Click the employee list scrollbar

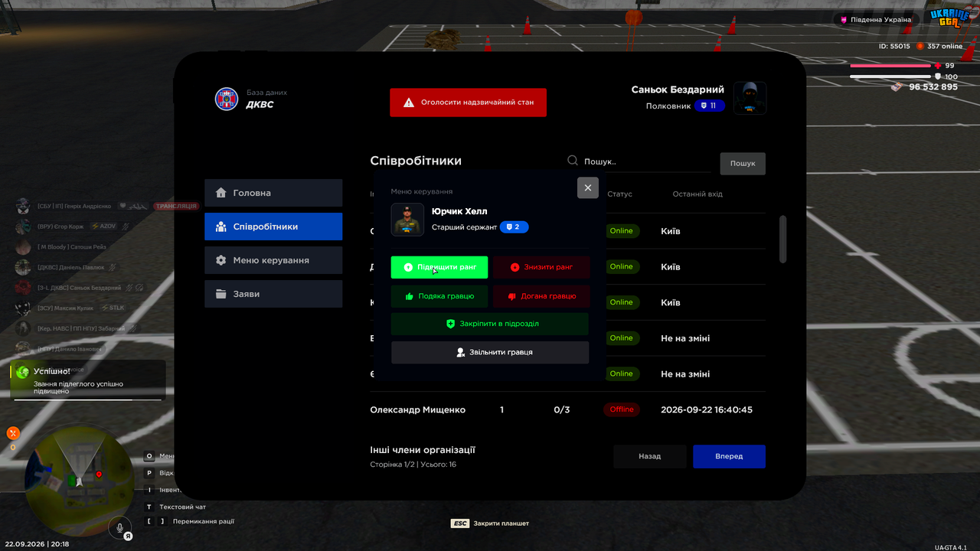click(x=782, y=240)
